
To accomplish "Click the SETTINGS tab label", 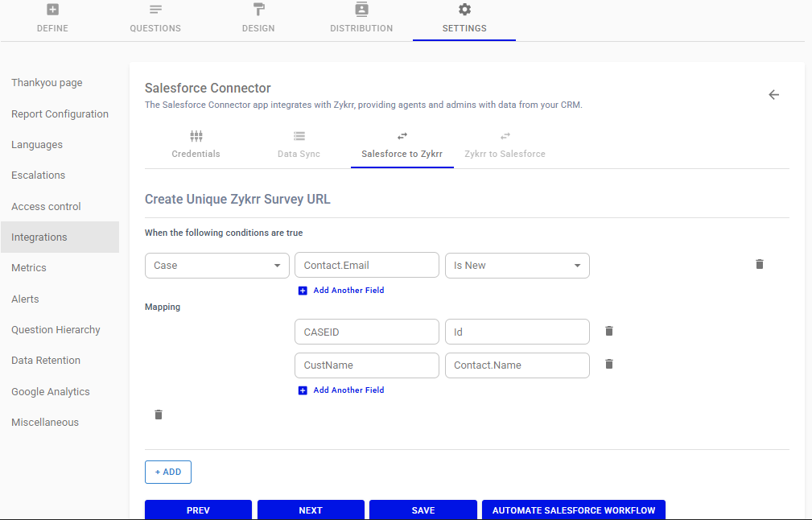I will pos(464,28).
